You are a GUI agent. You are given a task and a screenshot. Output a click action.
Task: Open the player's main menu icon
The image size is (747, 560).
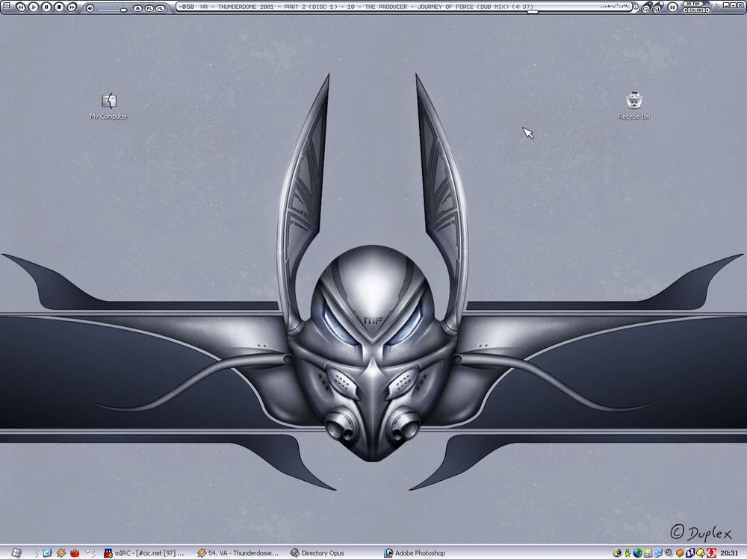(7, 6)
